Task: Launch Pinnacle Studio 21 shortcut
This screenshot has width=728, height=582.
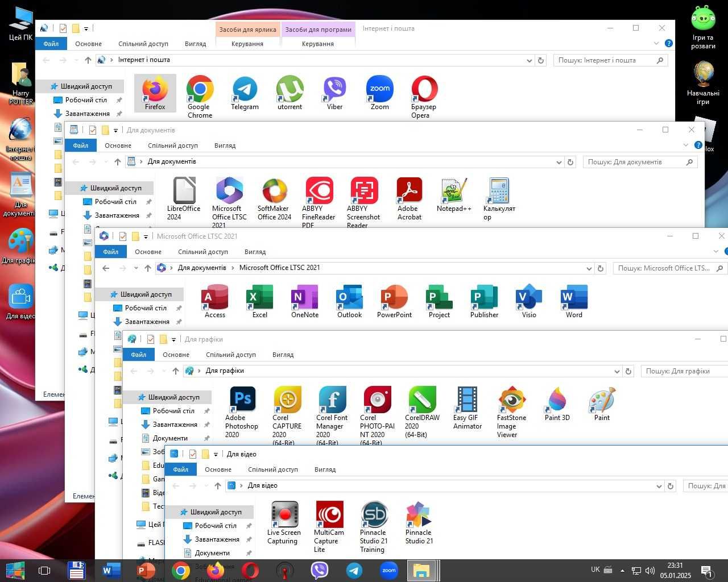Action: click(x=419, y=522)
